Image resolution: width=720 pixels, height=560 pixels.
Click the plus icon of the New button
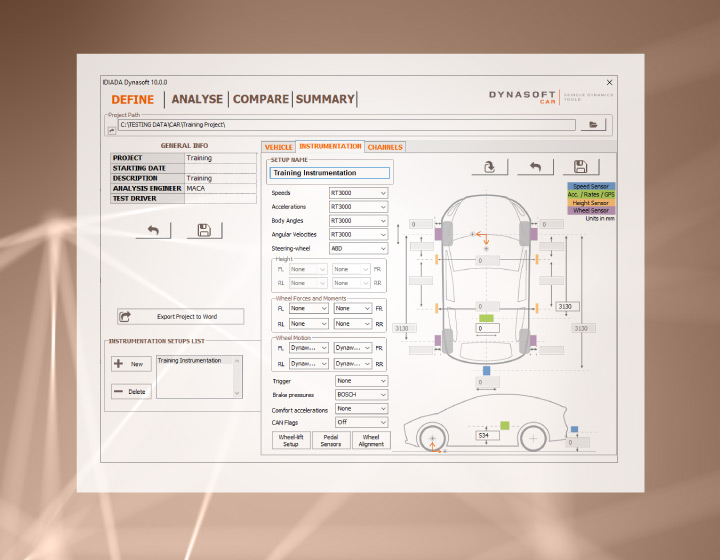[118, 364]
